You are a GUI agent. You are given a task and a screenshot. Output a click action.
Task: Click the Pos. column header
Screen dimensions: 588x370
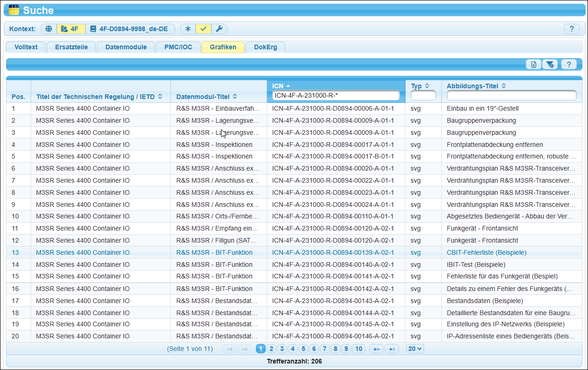pos(19,97)
